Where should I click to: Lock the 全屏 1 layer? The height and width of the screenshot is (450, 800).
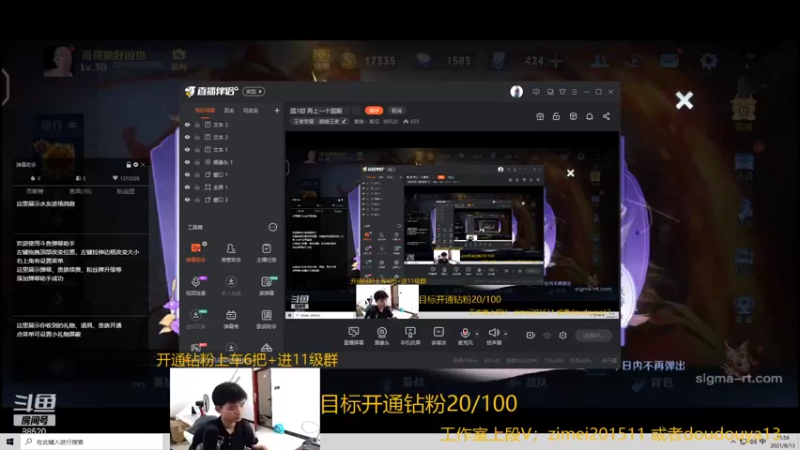(197, 187)
